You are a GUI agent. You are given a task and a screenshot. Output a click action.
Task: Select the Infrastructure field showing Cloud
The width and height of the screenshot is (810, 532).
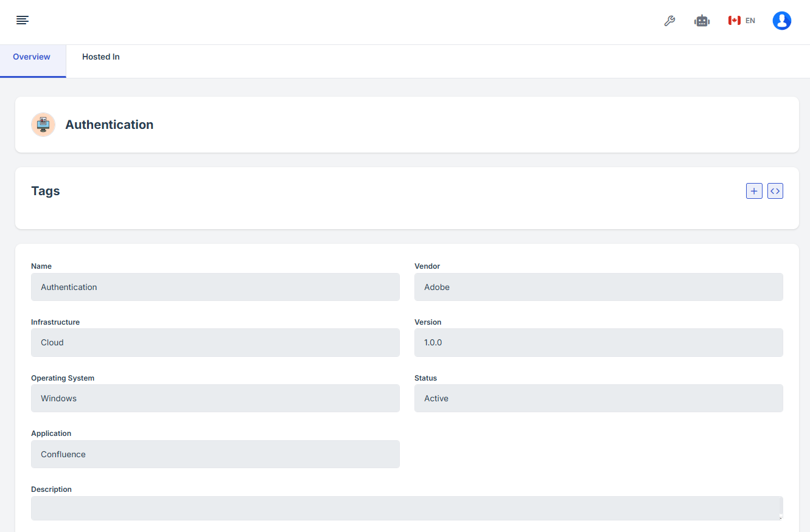(215, 342)
